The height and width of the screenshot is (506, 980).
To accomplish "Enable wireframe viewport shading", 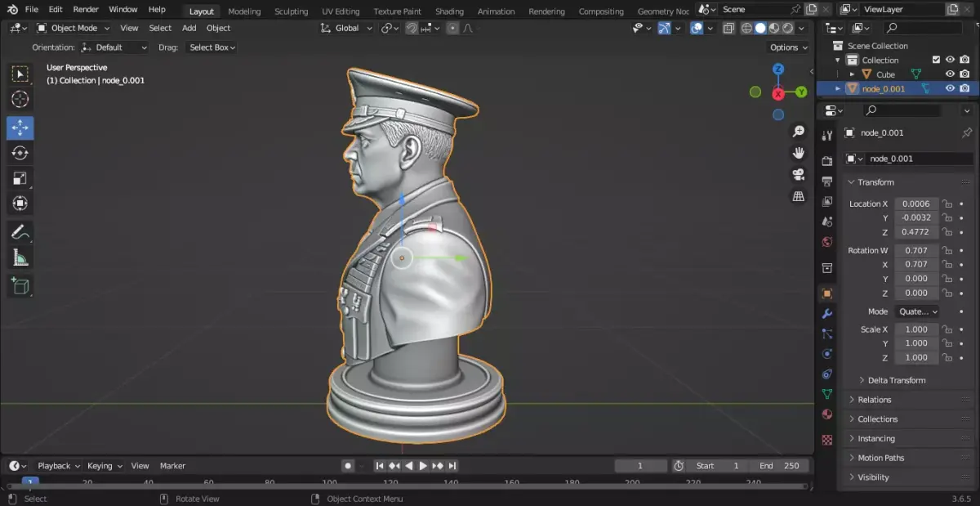I will click(x=746, y=28).
